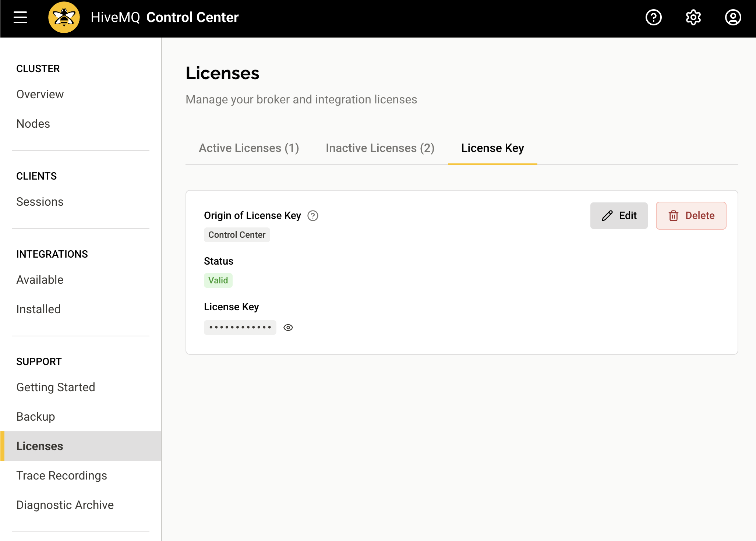Viewport: 756px width, 541px height.
Task: Edit the license key
Action: coord(619,216)
